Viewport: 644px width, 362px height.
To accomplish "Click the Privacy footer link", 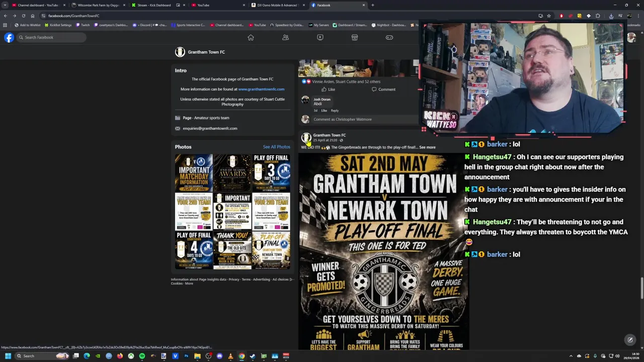I will (x=234, y=280).
